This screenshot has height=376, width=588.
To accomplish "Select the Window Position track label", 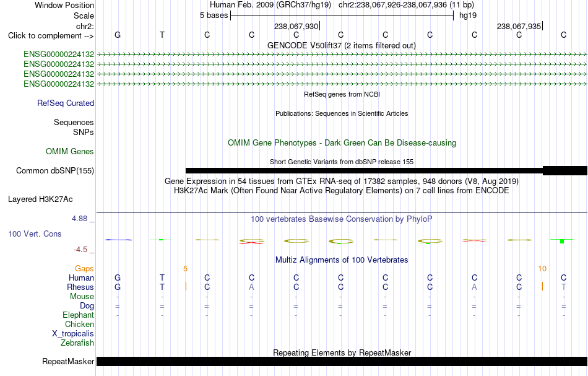I will [64, 5].
